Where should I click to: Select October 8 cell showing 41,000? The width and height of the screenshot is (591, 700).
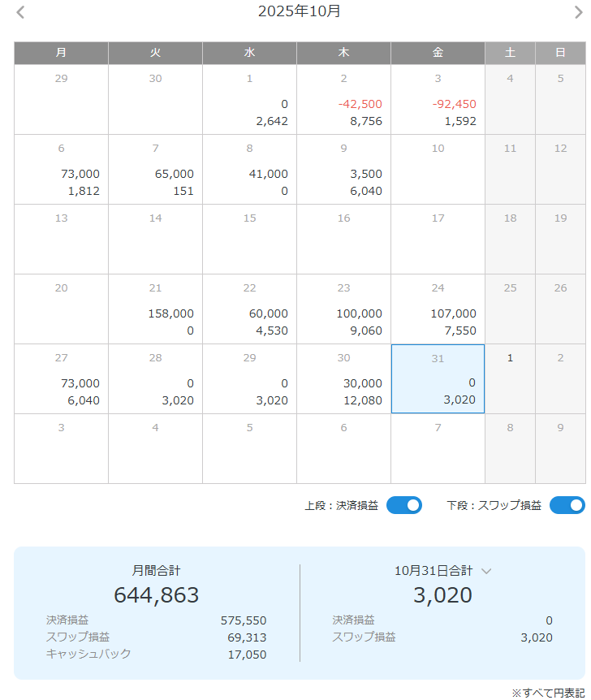[x=249, y=170]
